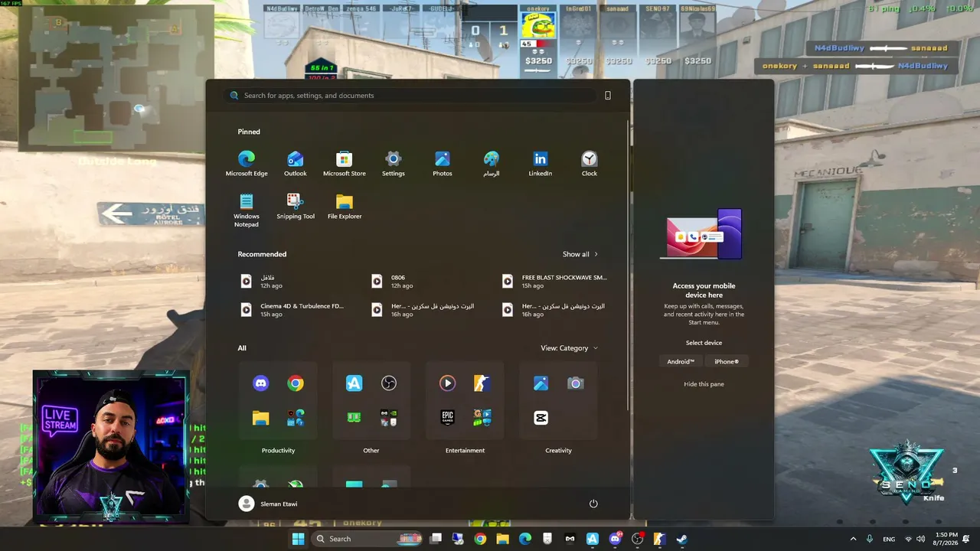Switch to Counter-Strike on the taskbar
This screenshot has height=551, width=980.
(x=659, y=539)
